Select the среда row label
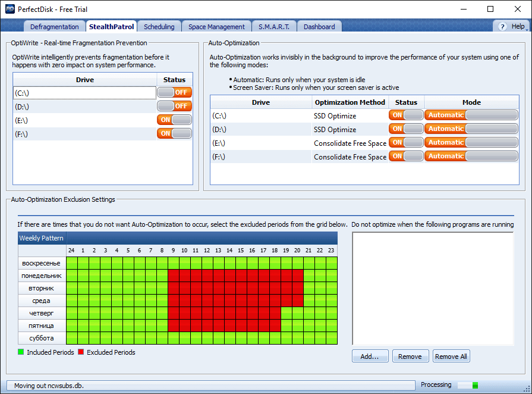 click(42, 301)
